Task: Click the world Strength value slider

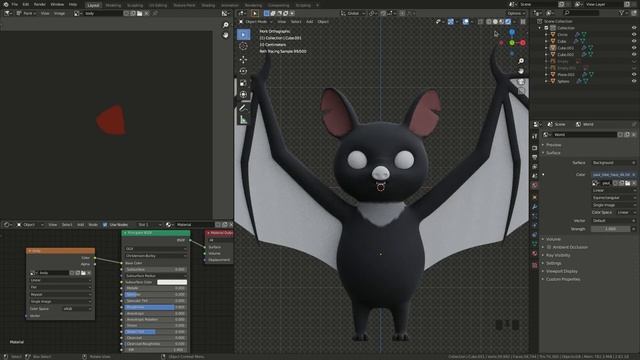Action: point(611,229)
